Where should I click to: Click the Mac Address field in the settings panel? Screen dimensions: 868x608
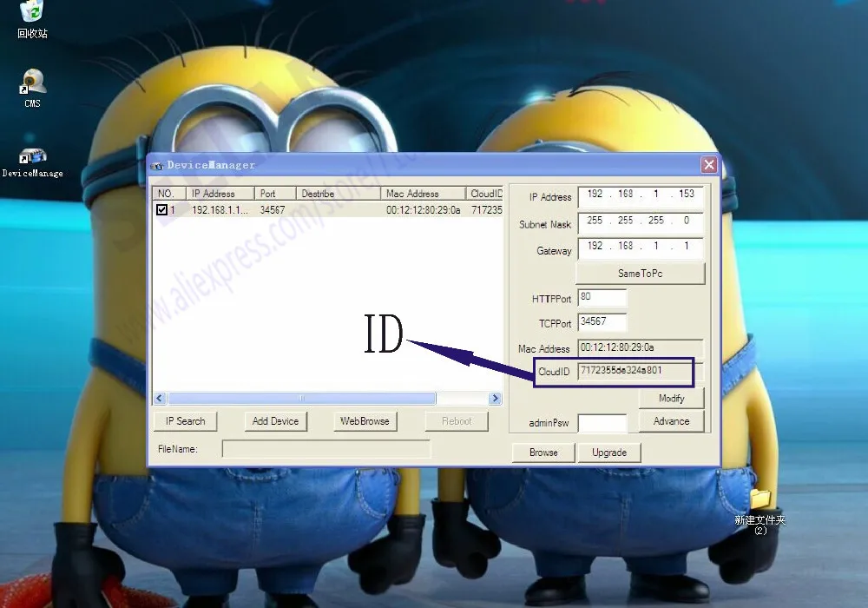coord(641,347)
